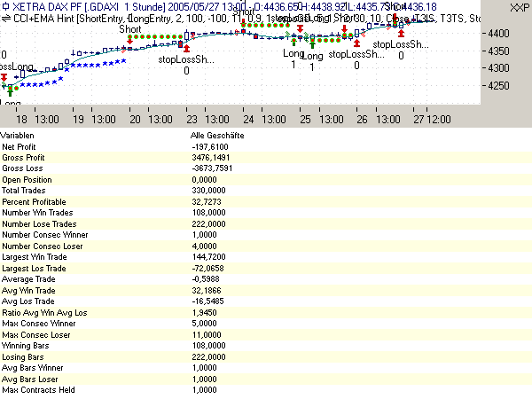Click the 'Variablen' column header
Viewport: 532px width, 399px height.
(x=20, y=135)
